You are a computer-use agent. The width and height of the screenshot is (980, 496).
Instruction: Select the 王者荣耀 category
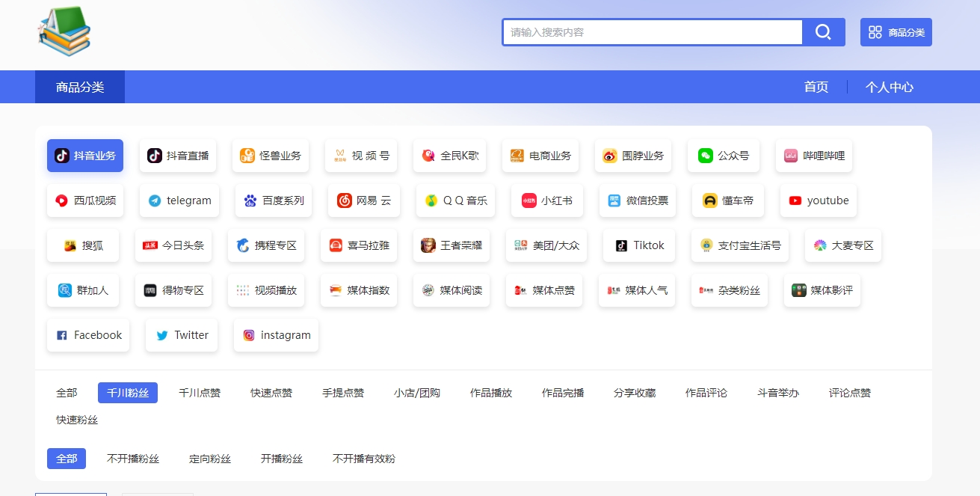click(x=452, y=245)
